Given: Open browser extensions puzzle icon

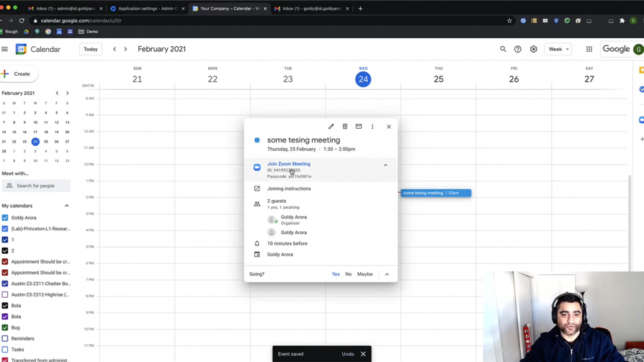Looking at the screenshot, I should 622,21.
